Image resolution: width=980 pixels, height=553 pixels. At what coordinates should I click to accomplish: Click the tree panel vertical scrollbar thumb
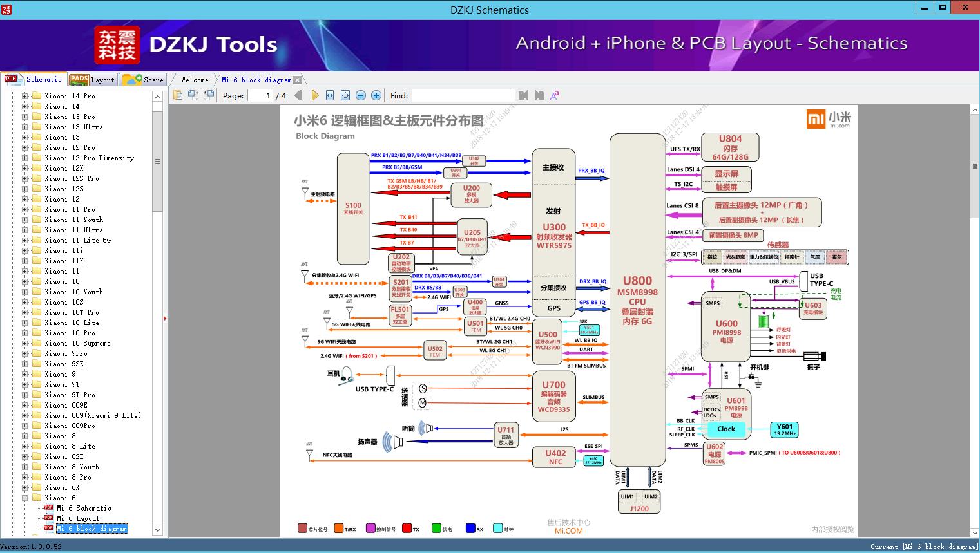point(157,162)
